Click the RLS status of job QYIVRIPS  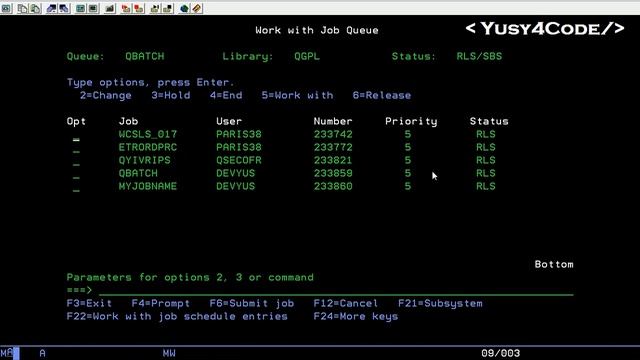pyautogui.click(x=486, y=160)
